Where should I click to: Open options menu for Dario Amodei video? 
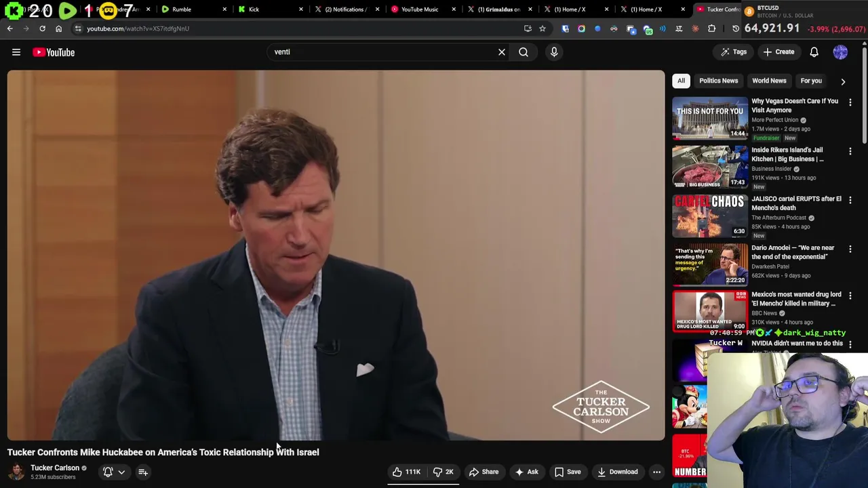(x=850, y=249)
